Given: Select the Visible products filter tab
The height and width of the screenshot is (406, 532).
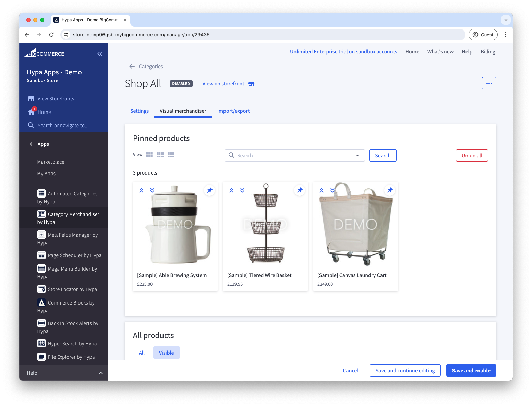Looking at the screenshot, I should coord(167,353).
